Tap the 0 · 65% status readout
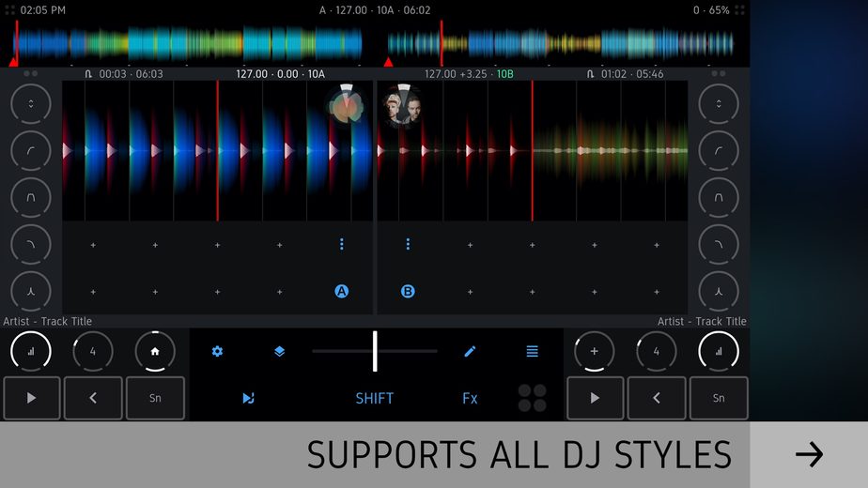Image resolution: width=868 pixels, height=488 pixels. [x=711, y=10]
